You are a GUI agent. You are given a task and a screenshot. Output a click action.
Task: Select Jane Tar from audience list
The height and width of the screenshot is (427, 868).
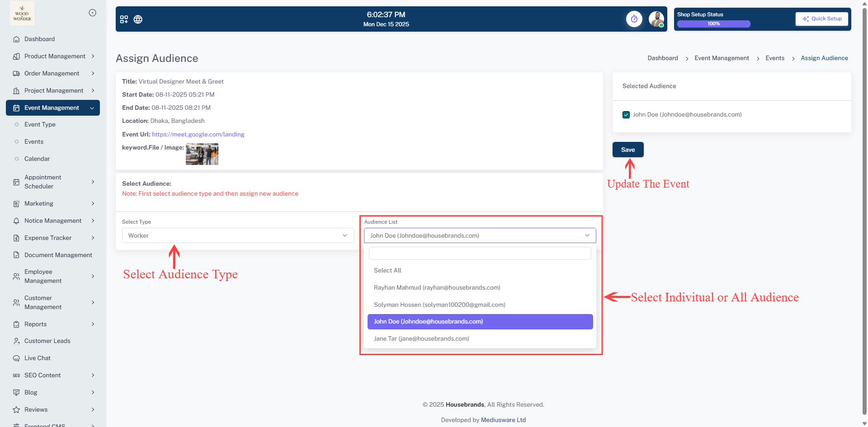coord(421,339)
